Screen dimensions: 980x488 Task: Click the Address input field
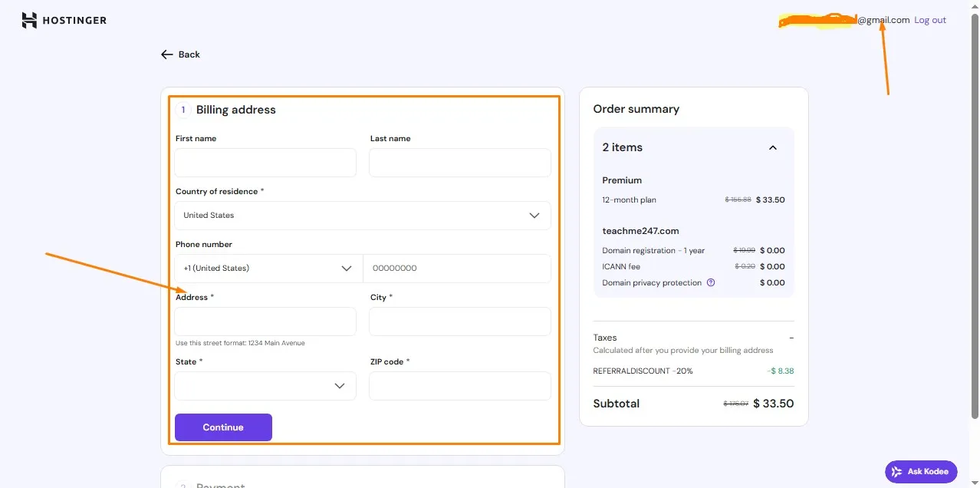pos(265,321)
